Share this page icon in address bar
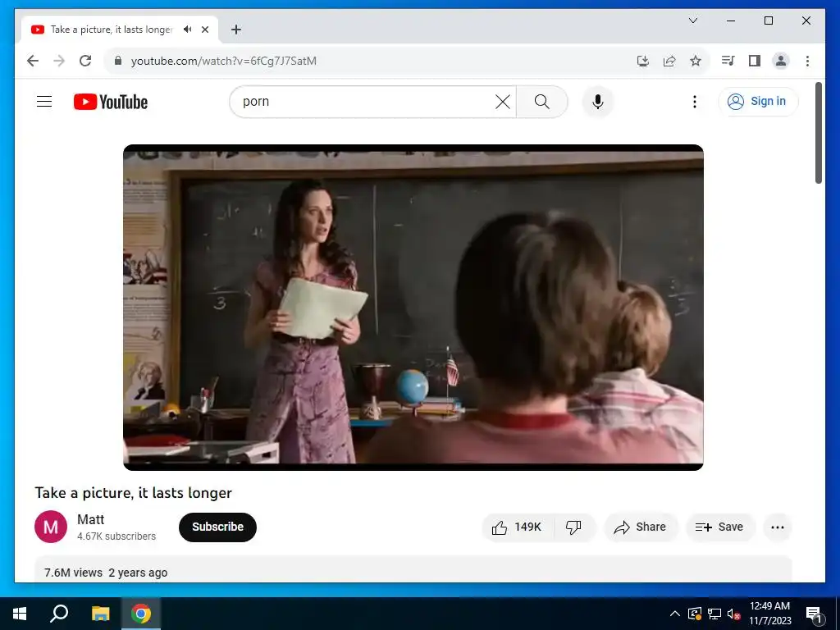The height and width of the screenshot is (630, 840). [x=669, y=61]
